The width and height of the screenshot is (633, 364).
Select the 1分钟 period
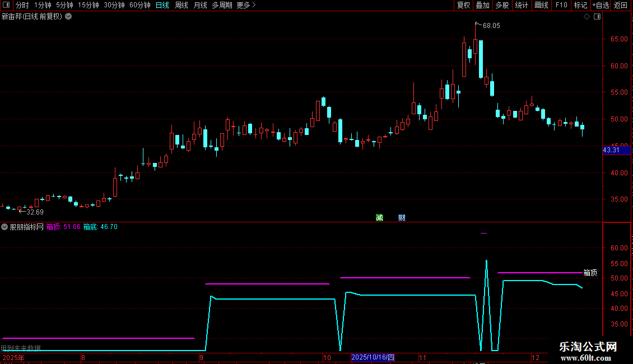(43, 5)
